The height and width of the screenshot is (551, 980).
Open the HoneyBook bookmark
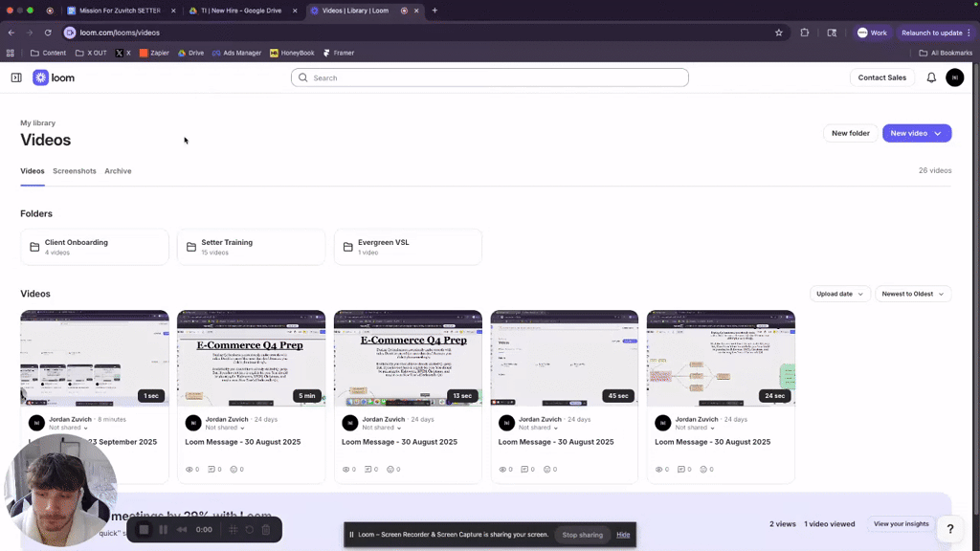point(292,54)
